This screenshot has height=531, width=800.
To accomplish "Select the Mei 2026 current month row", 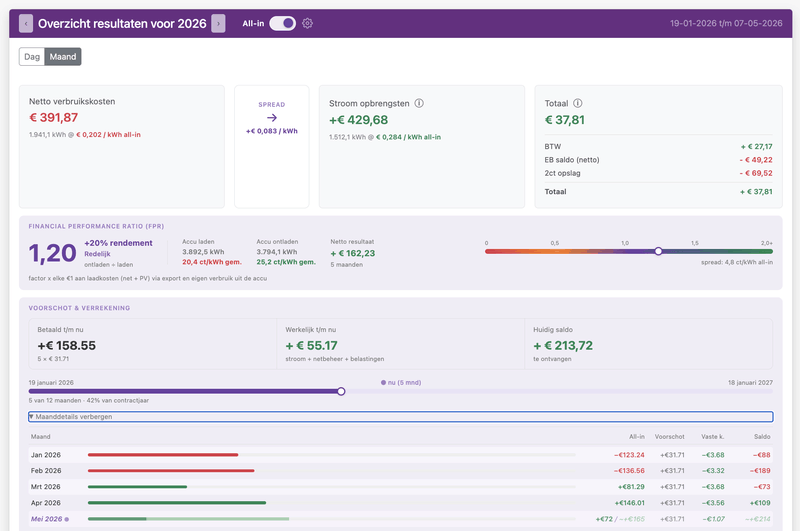I will coord(401,519).
